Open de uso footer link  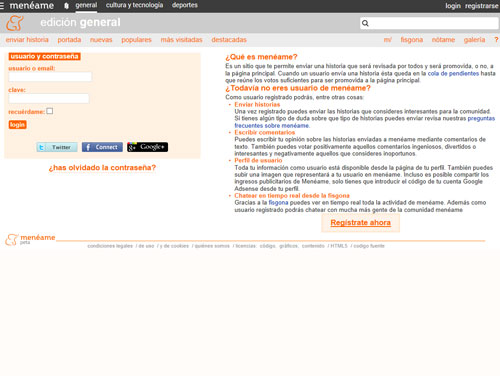tap(146, 246)
